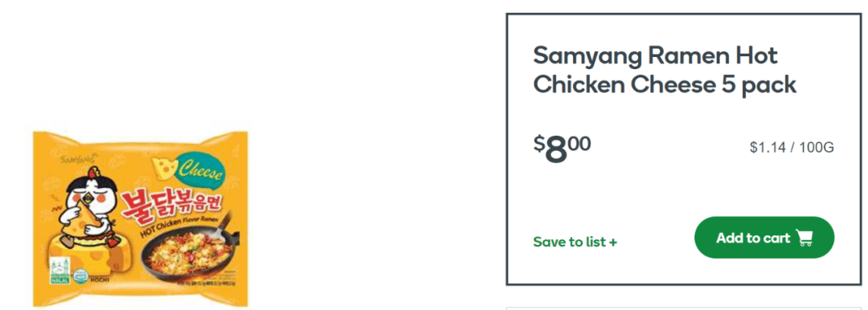Click the shopping cart icon in the button
Image resolution: width=868 pixels, height=310 pixels.
pyautogui.click(x=805, y=238)
